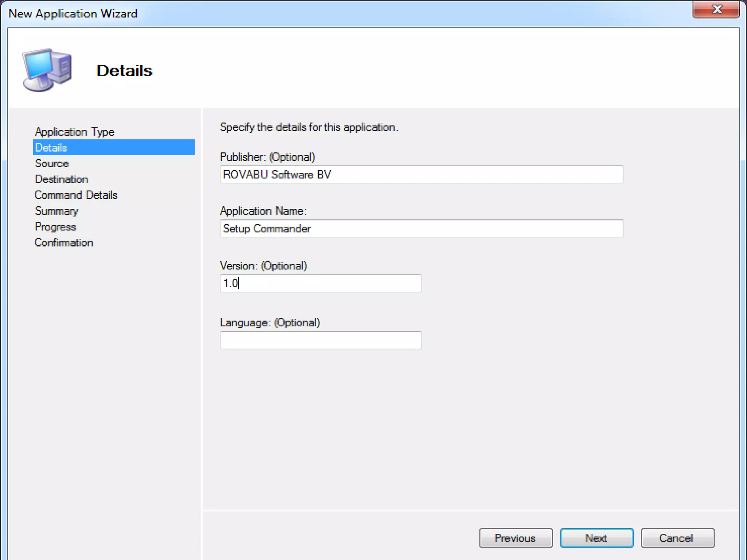Select the Details step in sidebar
747x560 pixels.
[x=51, y=148]
